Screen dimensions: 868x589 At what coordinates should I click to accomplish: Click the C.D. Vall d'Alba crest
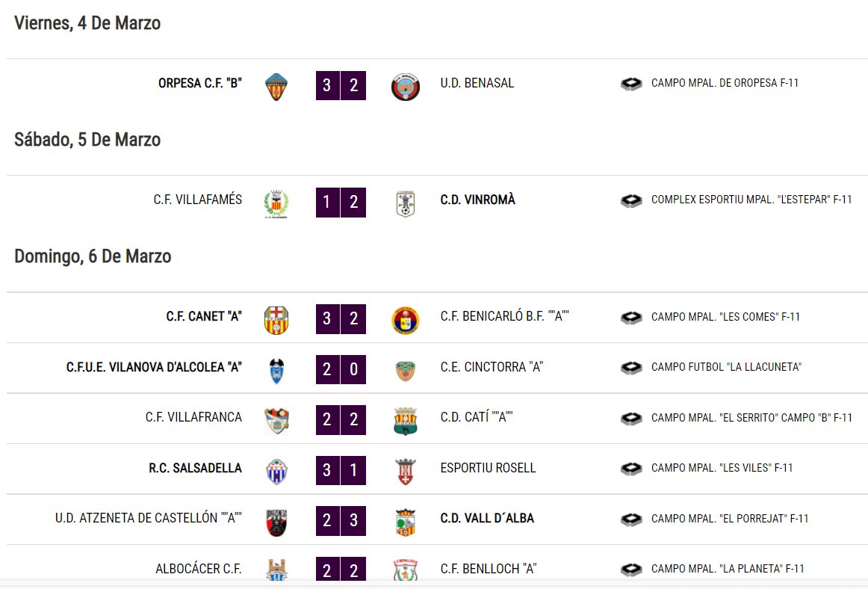405,522
